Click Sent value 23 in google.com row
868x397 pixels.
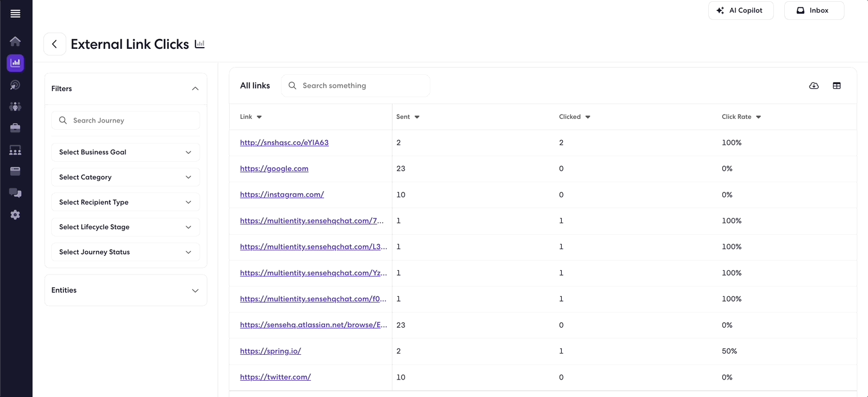click(x=401, y=169)
